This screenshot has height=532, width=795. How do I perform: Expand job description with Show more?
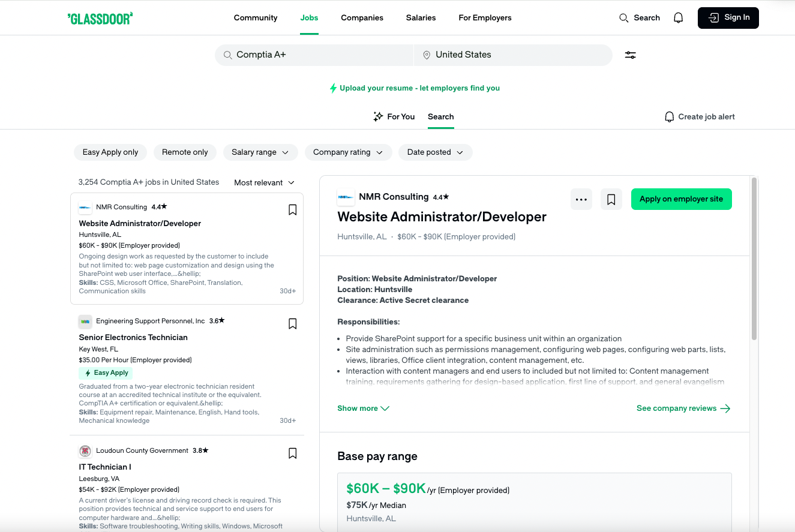coord(364,408)
